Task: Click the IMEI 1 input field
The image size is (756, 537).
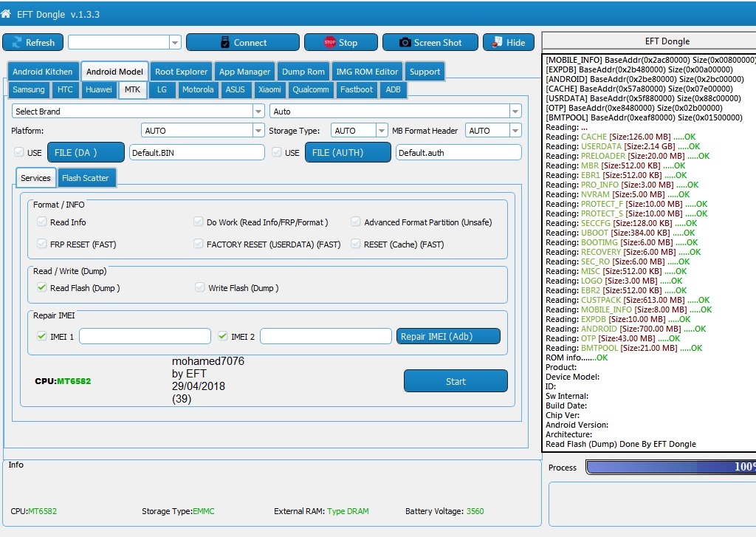Action: point(145,336)
